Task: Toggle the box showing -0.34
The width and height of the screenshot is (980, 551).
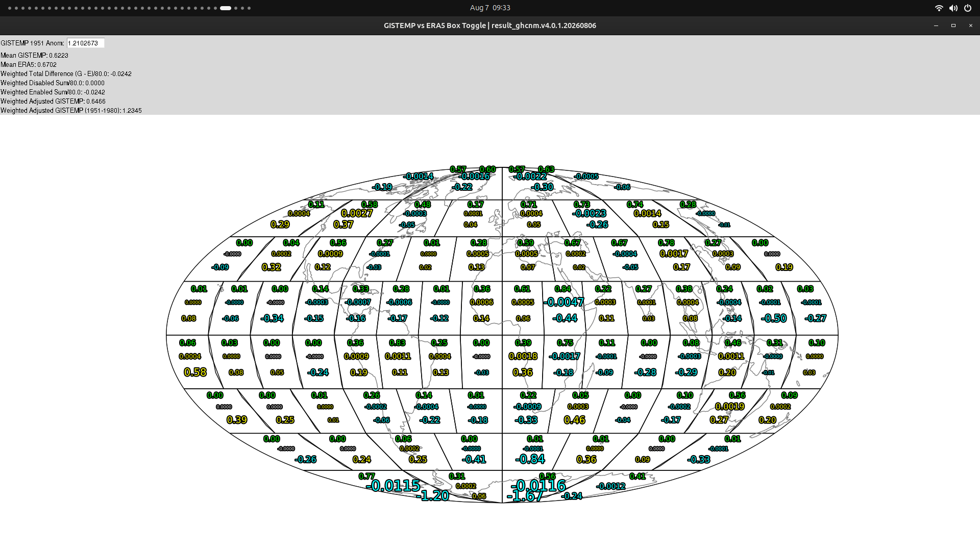Action: pyautogui.click(x=272, y=318)
